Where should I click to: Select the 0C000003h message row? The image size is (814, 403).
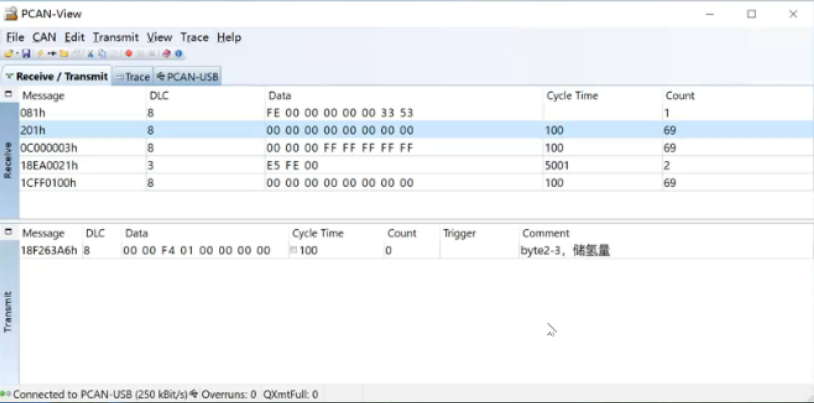tap(416, 147)
